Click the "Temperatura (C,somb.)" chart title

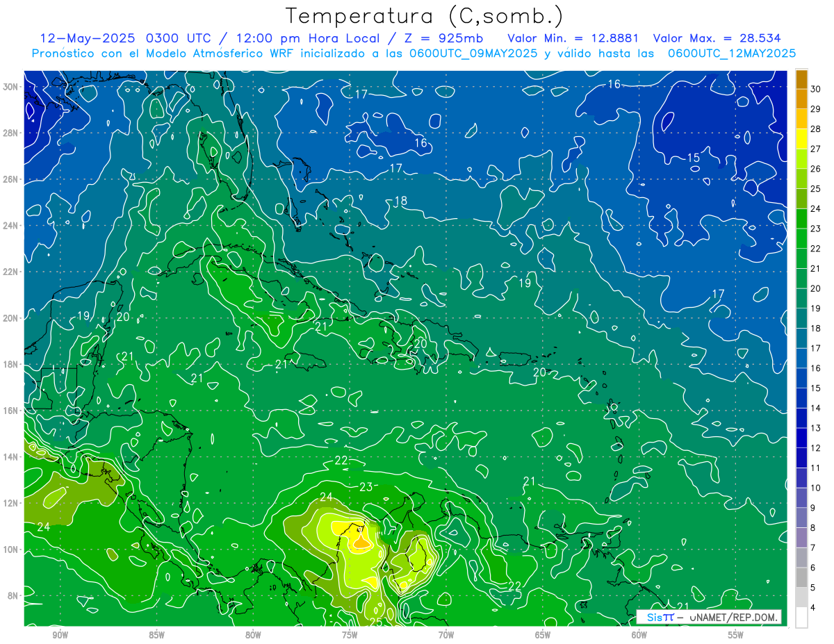click(x=425, y=16)
